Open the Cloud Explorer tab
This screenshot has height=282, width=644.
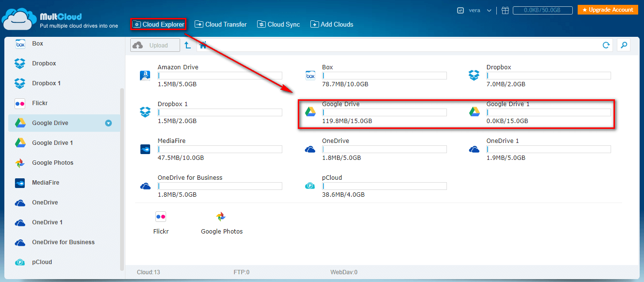158,24
